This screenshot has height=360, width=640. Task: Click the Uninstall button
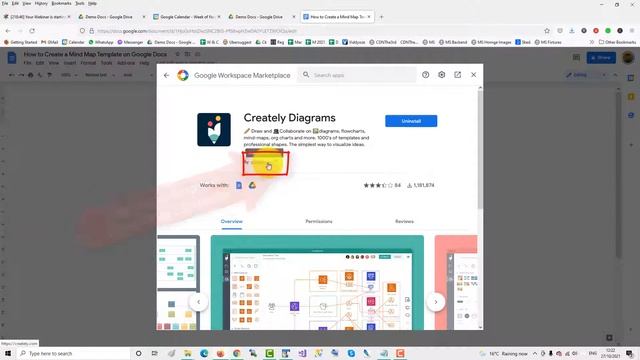(x=411, y=121)
